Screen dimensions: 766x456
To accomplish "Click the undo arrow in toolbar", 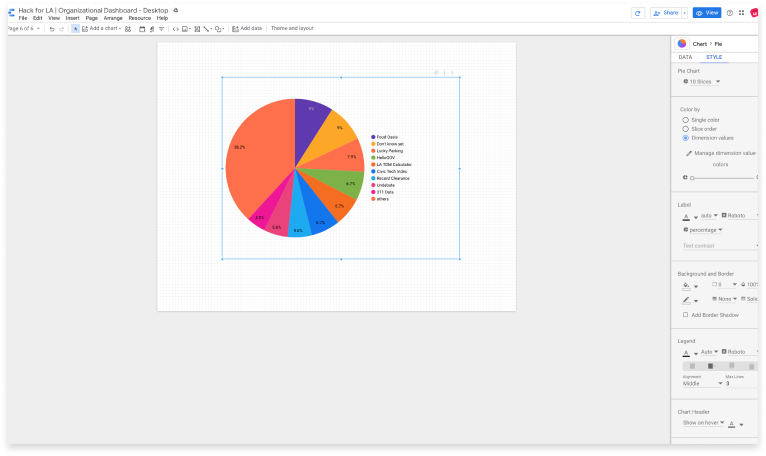I will click(x=51, y=29).
